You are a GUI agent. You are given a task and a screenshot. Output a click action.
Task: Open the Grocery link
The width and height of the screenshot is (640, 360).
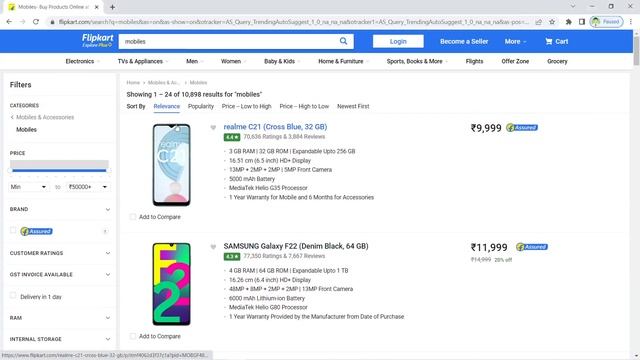coord(557,61)
